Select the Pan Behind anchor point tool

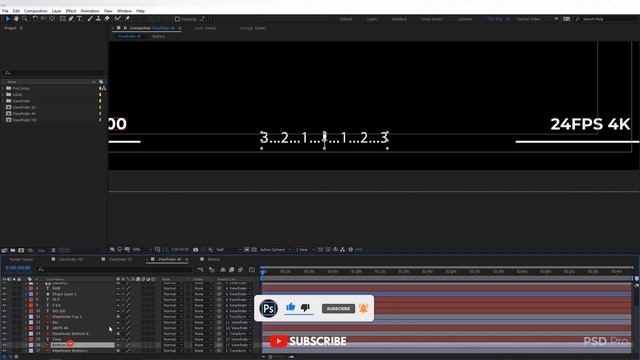pos(52,19)
